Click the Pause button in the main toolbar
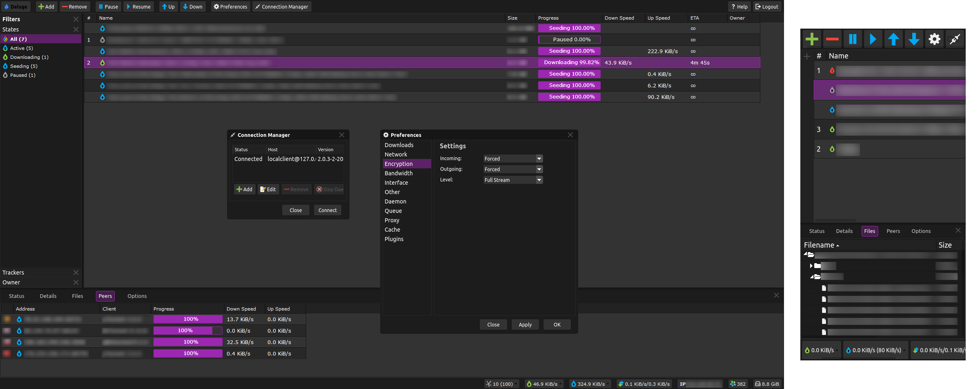 pos(108,7)
